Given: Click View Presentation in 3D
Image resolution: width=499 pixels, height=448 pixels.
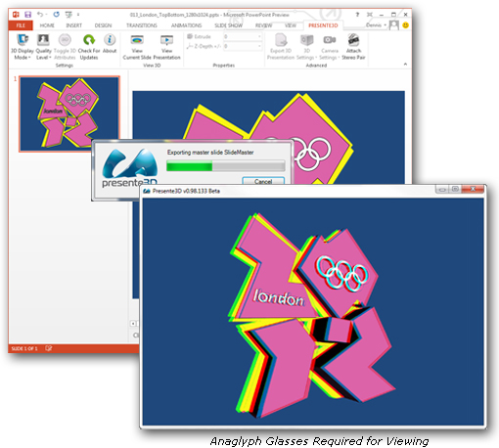Looking at the screenshot, I should (166, 47).
